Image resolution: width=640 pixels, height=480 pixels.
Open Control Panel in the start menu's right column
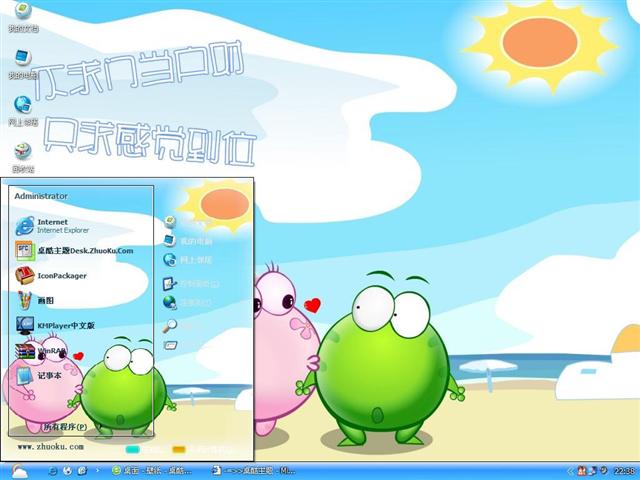click(191, 283)
